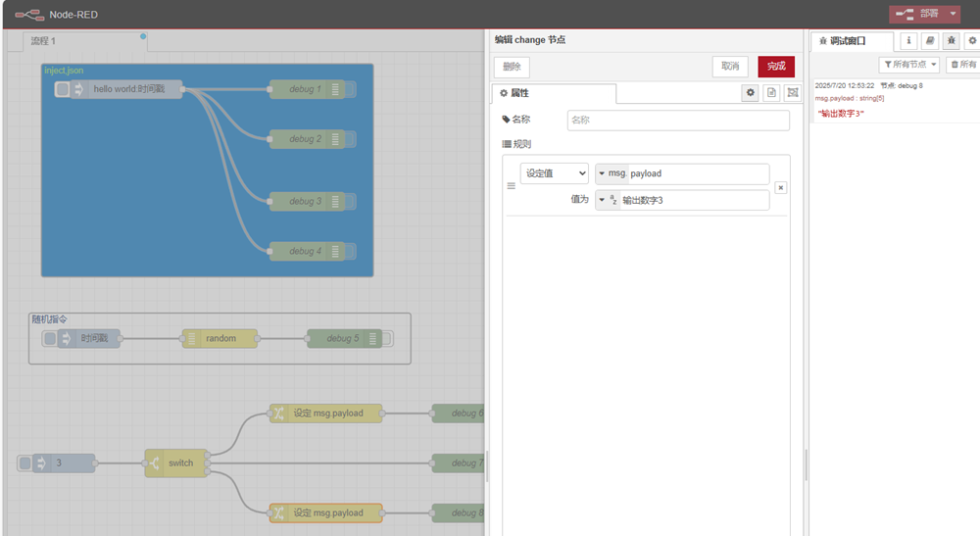Open the info sidebar tab icon

908,40
